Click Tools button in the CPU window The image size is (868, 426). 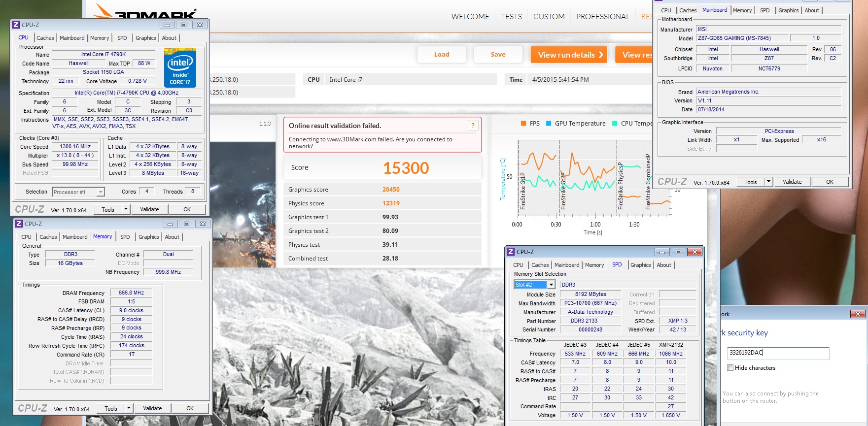click(108, 209)
